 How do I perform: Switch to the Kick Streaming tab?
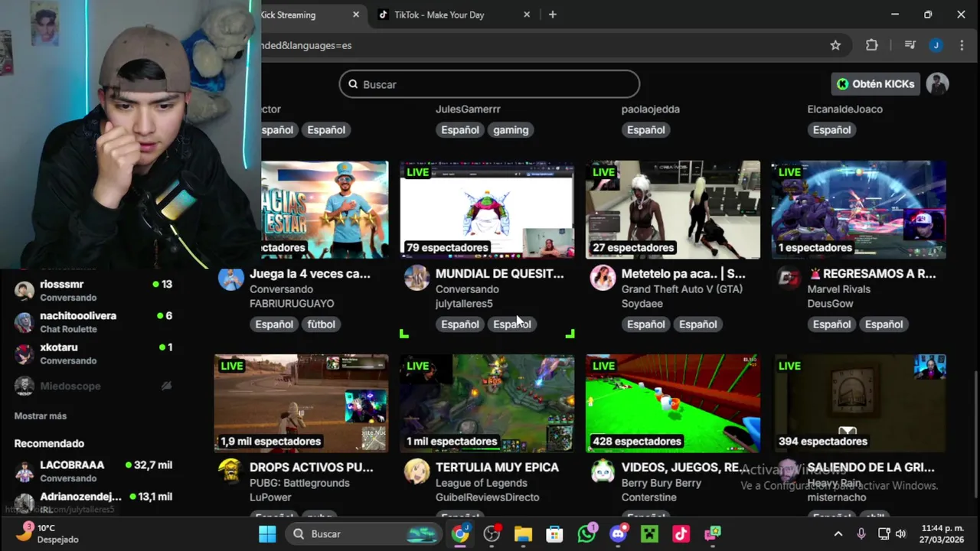click(x=306, y=15)
